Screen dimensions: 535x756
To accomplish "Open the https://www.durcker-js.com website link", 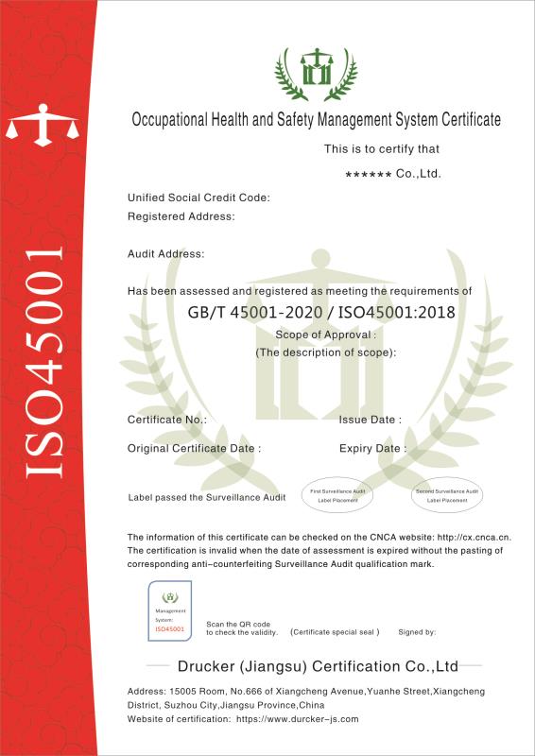I will (297, 719).
